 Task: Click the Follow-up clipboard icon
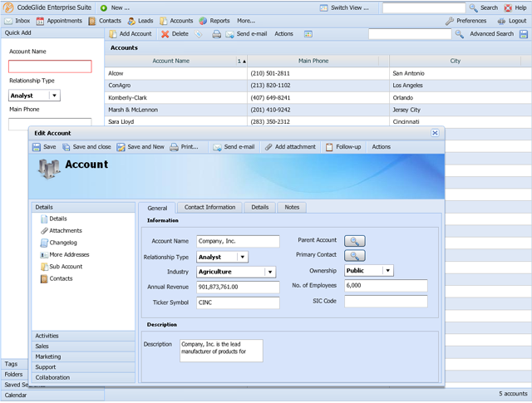point(329,147)
